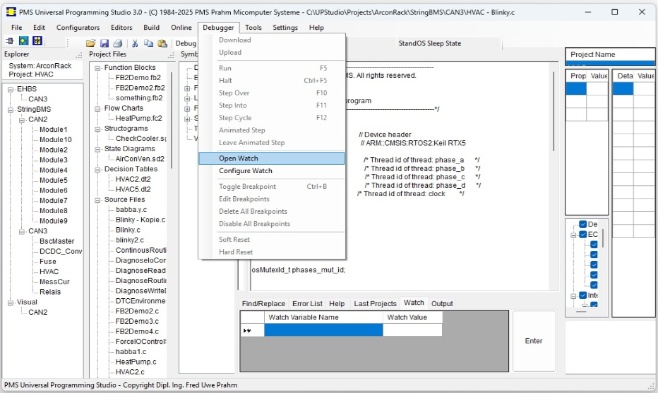Select HeatPump.fc2 under Flow Charts

139,119
